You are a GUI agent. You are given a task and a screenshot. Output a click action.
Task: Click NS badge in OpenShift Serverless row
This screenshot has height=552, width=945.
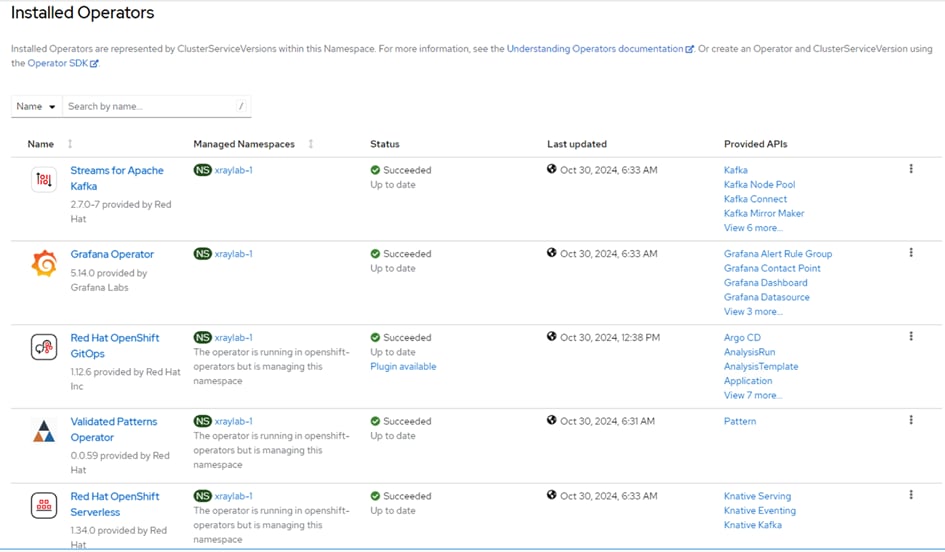point(202,496)
